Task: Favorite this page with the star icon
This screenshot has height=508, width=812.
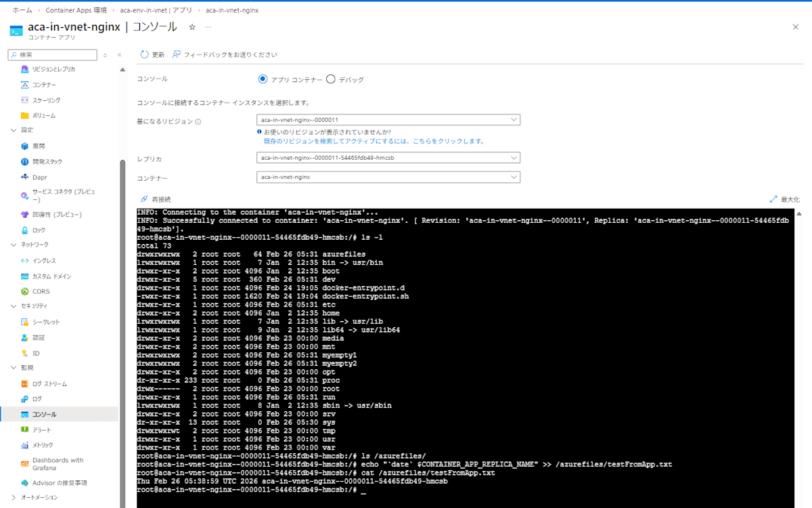Action: tap(192, 27)
